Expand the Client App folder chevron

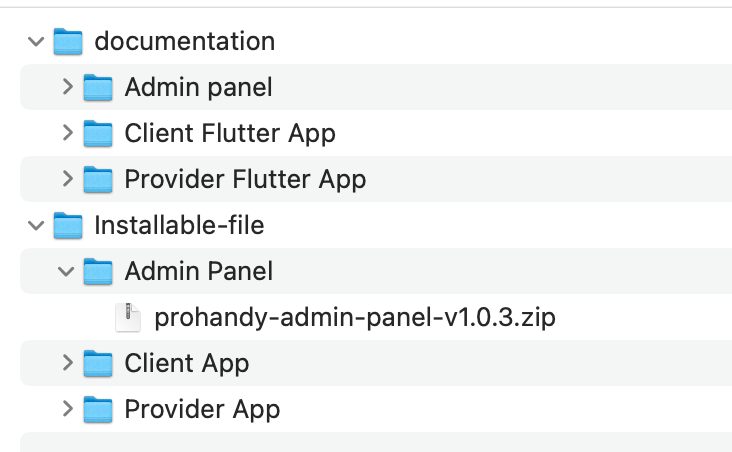coord(68,362)
